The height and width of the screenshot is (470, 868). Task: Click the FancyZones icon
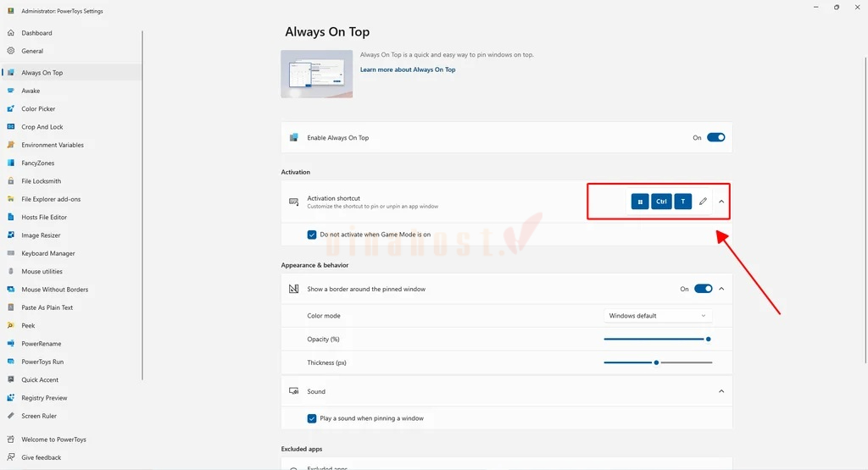pyautogui.click(x=10, y=163)
